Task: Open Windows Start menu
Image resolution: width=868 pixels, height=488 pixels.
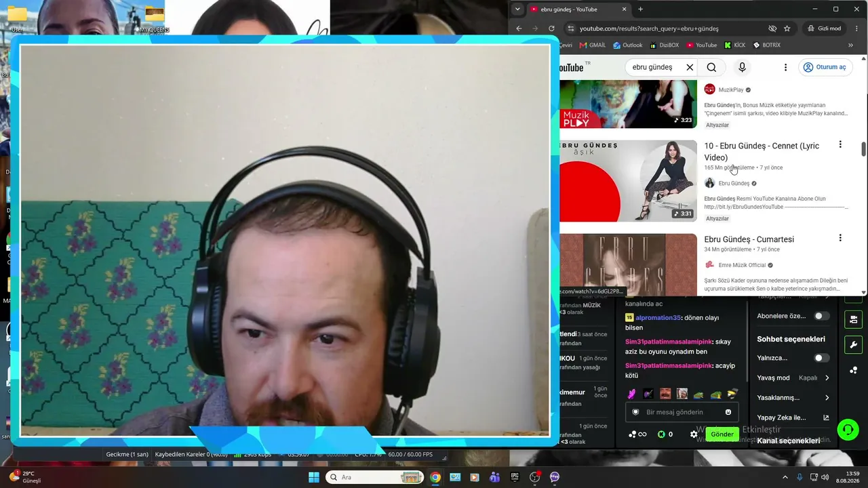Action: point(314,477)
